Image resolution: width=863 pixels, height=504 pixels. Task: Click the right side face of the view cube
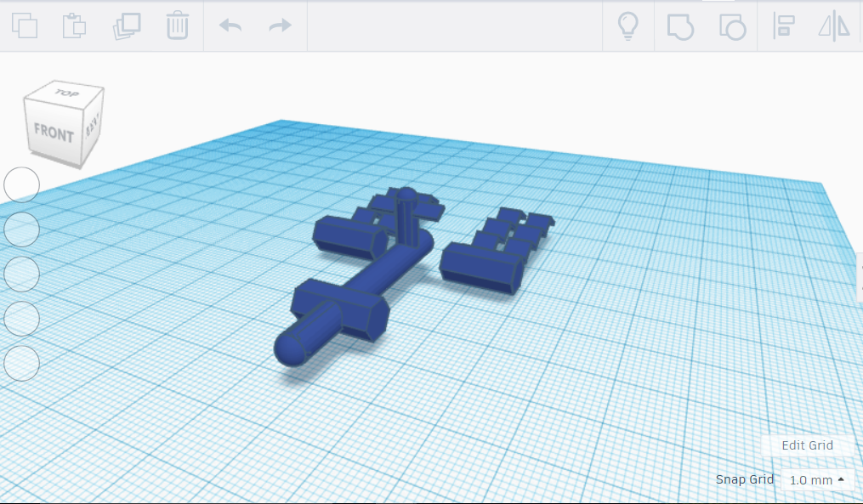(x=93, y=126)
